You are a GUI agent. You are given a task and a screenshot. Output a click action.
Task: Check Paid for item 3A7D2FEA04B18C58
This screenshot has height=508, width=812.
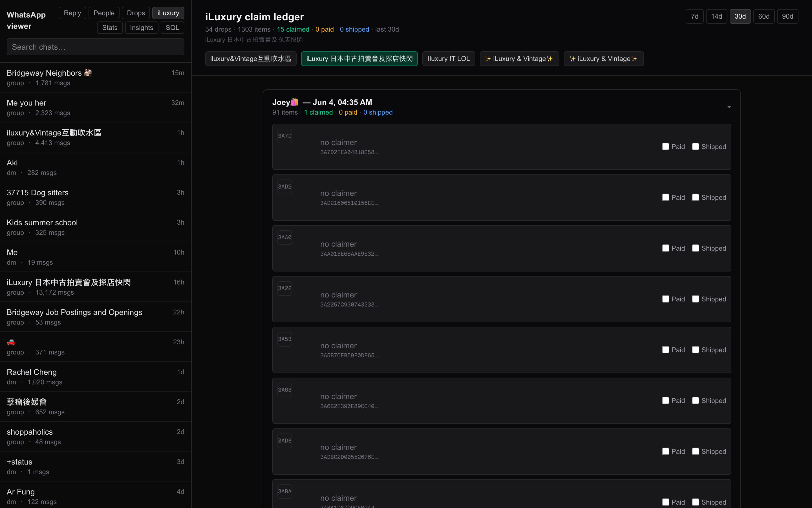point(665,146)
